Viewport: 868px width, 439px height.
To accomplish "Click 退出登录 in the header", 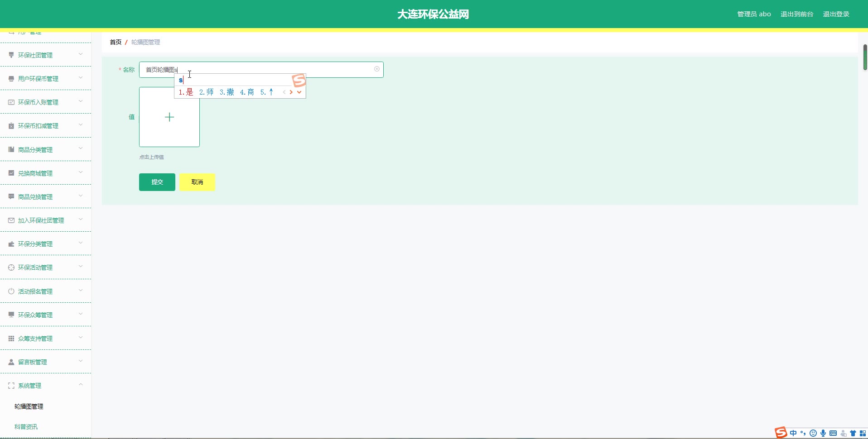I will pos(836,14).
